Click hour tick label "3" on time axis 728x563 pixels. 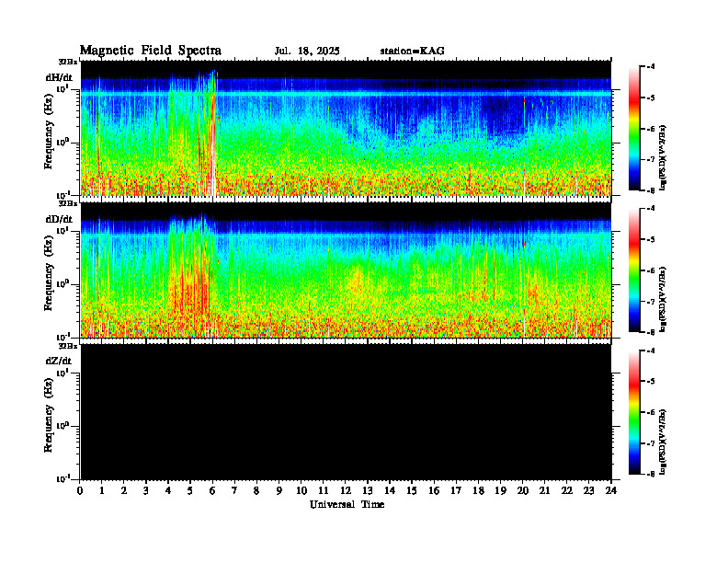coord(146,491)
